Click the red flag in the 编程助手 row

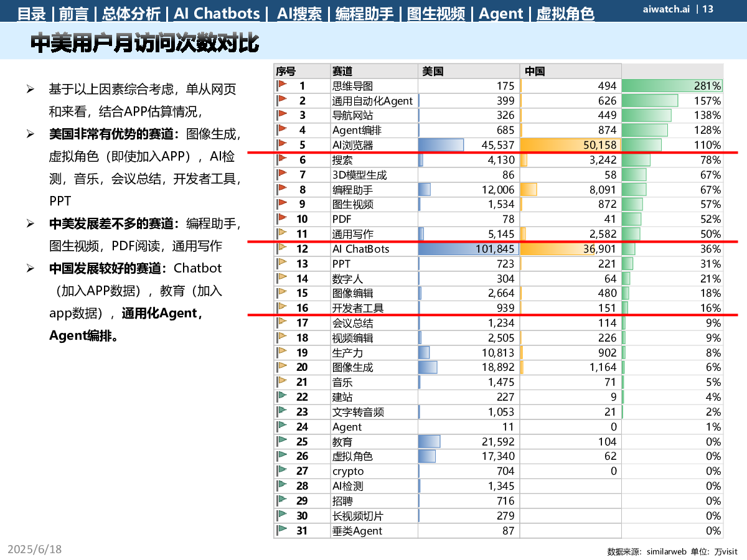coord(281,189)
